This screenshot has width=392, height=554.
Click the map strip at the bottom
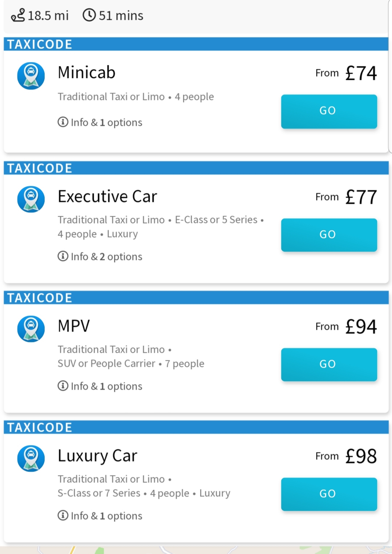coord(196,550)
